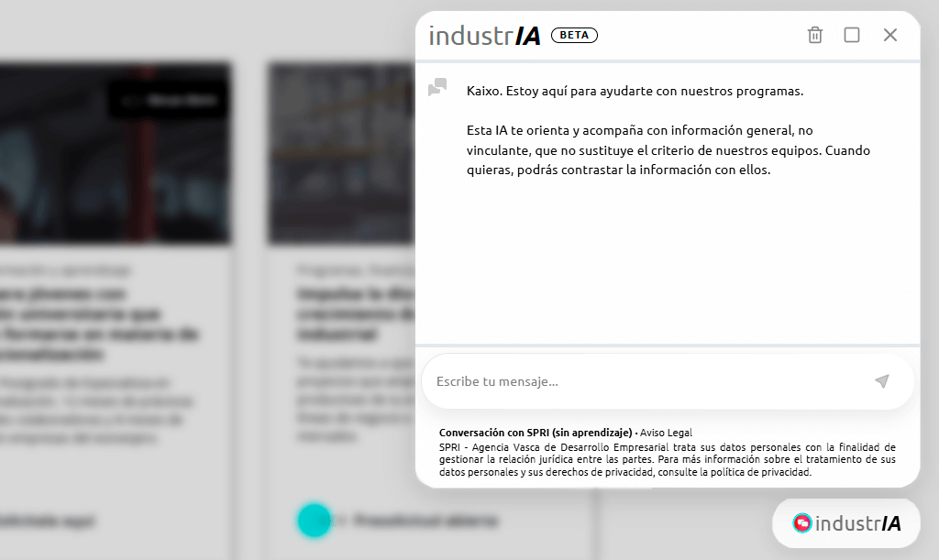Screen dimensions: 939x560
Task: Delete the conversation with the trash icon
Action: [x=814, y=35]
